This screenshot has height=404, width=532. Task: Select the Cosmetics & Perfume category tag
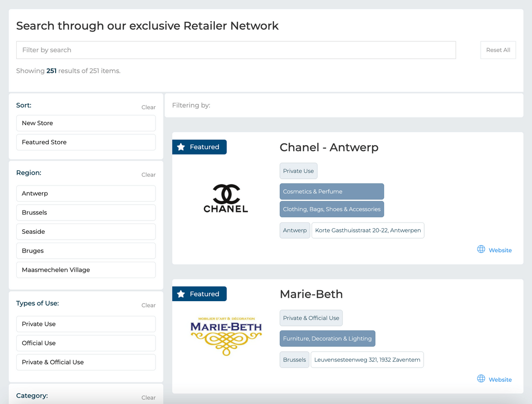coord(332,191)
